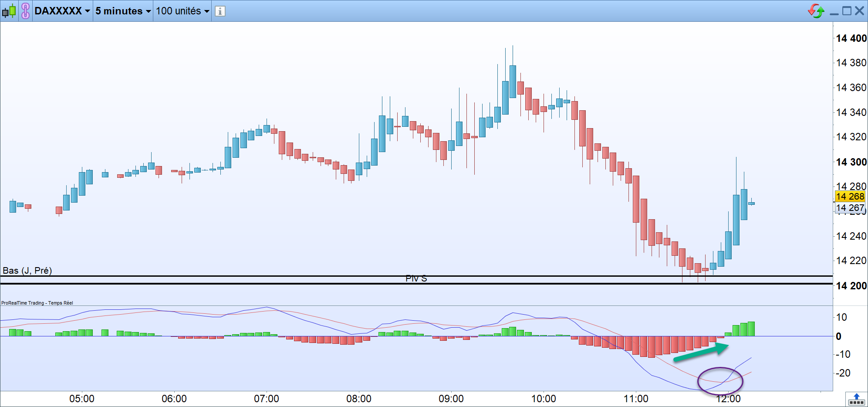Click the 14 360 price scale label

[x=851, y=88]
